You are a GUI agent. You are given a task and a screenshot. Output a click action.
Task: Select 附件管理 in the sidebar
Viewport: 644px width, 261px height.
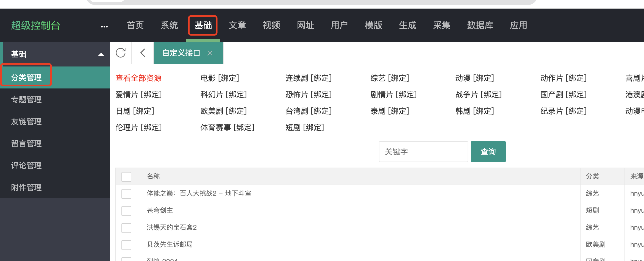(x=26, y=187)
